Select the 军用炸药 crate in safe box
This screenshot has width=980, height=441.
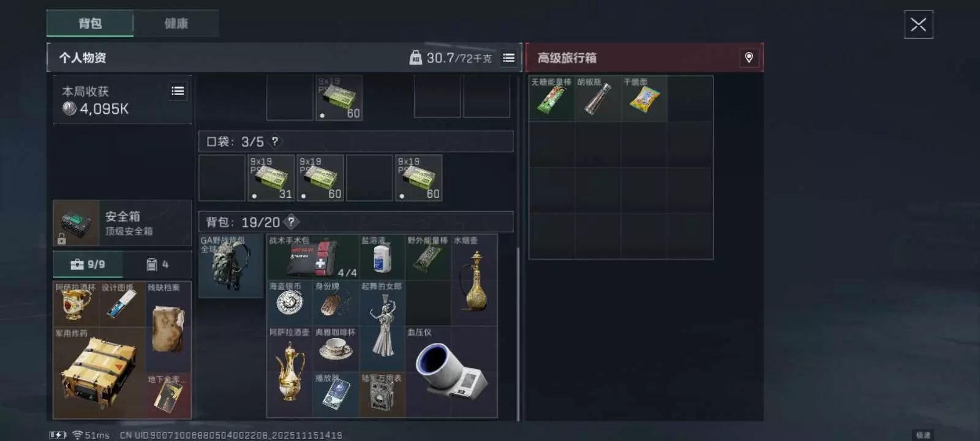point(99,372)
